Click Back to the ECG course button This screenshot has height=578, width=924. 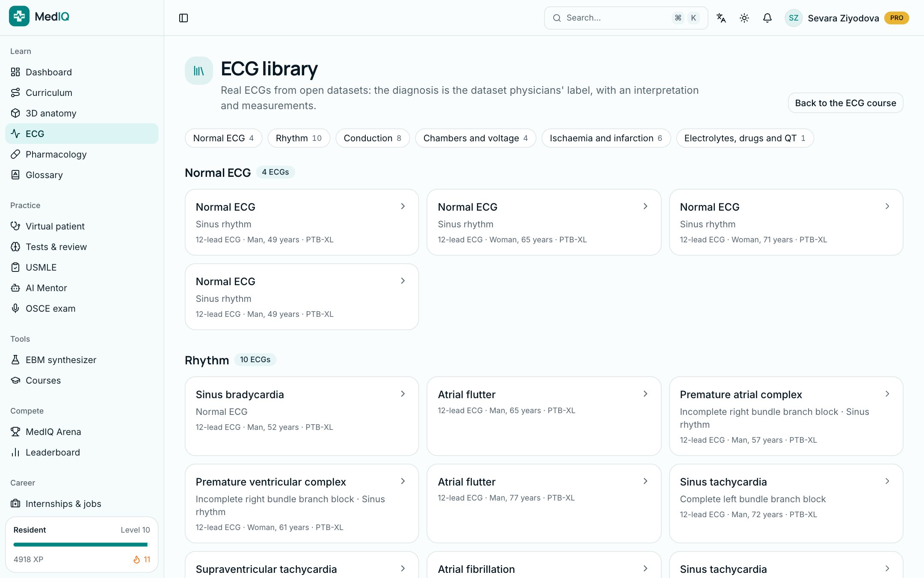tap(845, 103)
